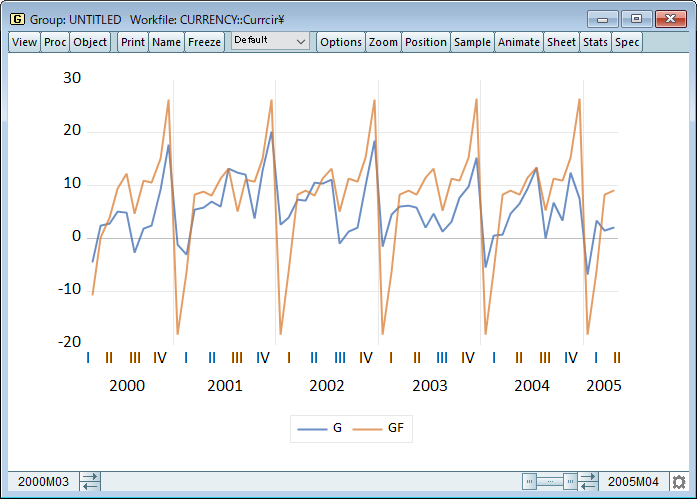Switch to Stats view
Viewport: 697px width, 499px height.
coord(595,42)
